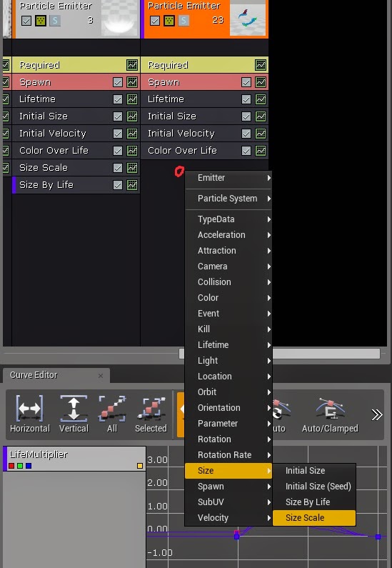Choose Initial Size (Seed) from the submenu
The width and height of the screenshot is (392, 568).
click(314, 487)
